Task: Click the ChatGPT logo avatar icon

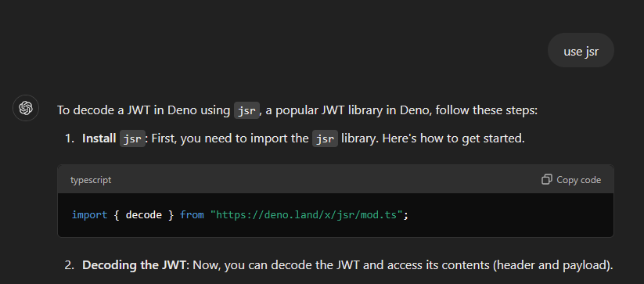Action: pyautogui.click(x=26, y=108)
